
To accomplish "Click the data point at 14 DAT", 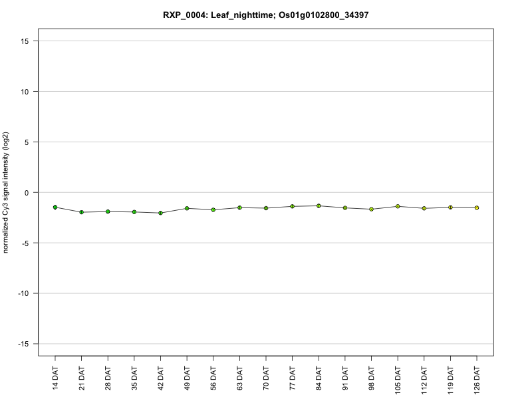I will point(55,207).
